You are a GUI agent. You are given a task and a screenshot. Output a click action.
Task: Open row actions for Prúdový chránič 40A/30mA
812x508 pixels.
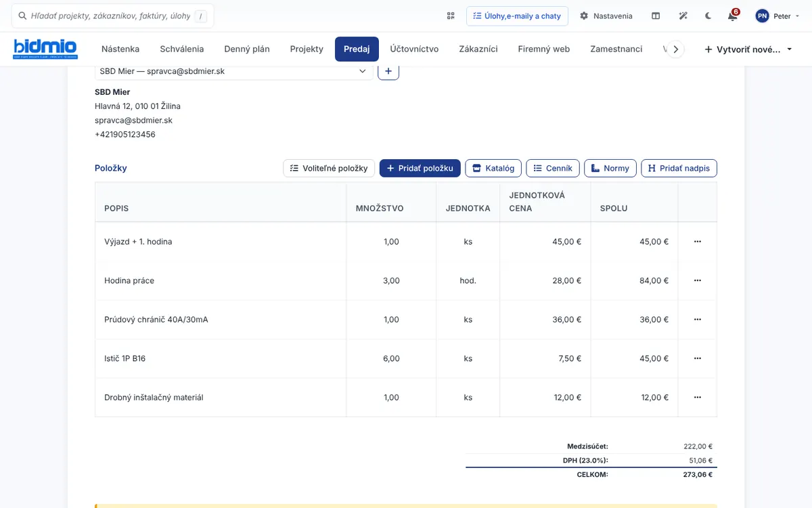click(698, 320)
